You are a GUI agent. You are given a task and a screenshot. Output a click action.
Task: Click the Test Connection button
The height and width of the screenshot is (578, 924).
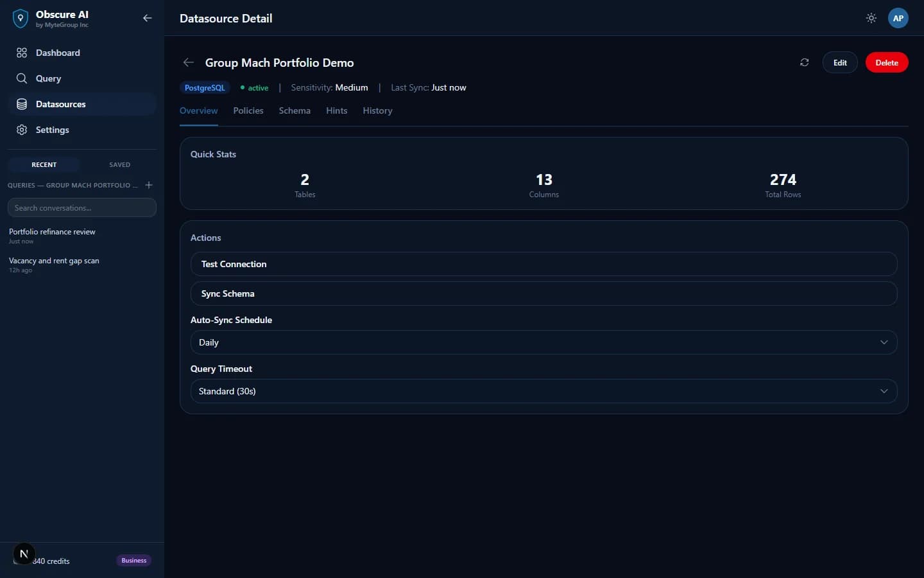click(x=543, y=264)
